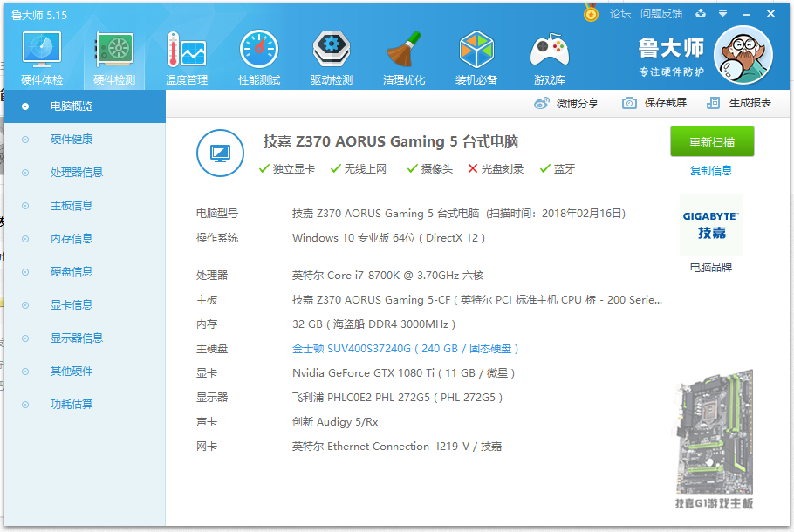The width and height of the screenshot is (794, 532).
Task: Click the gold medal icon in title bar
Action: pyautogui.click(x=591, y=13)
